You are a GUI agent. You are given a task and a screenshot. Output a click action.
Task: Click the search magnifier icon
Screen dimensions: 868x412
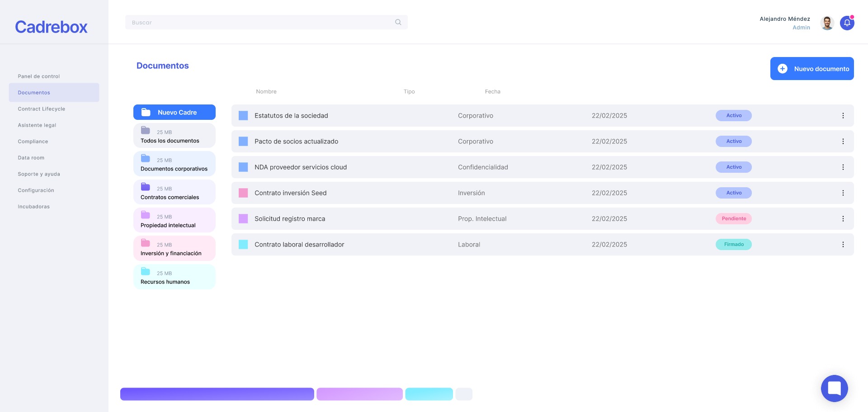pyautogui.click(x=398, y=22)
